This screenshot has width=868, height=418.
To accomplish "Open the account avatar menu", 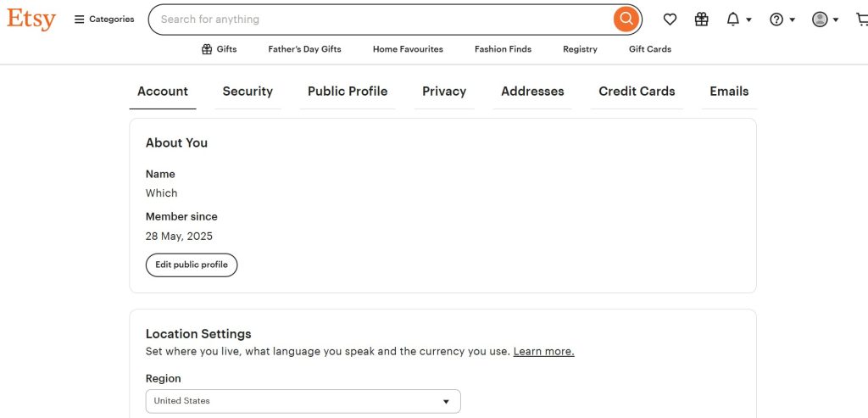I will pos(826,20).
